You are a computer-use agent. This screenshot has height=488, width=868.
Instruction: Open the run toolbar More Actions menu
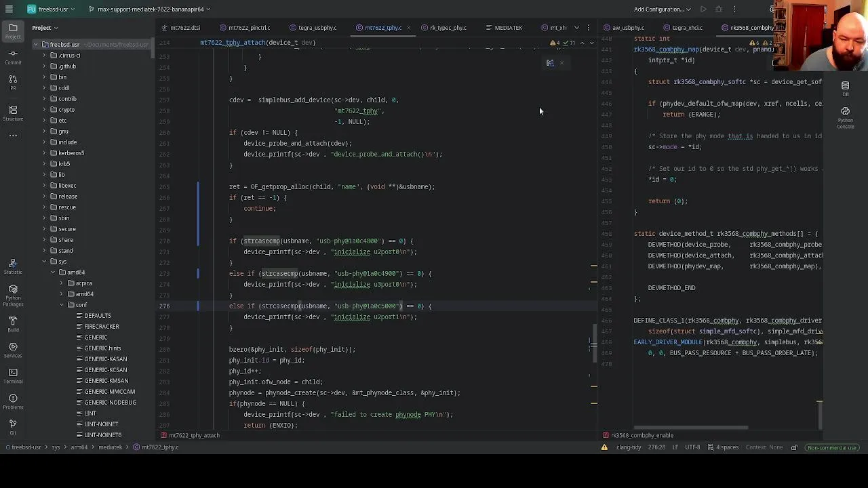click(x=734, y=9)
